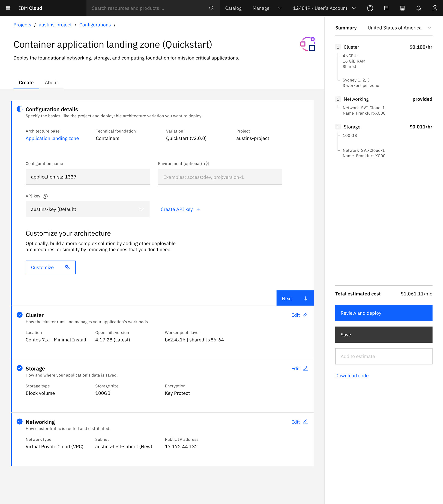Open the cost estimator calculator icon
This screenshot has height=504, width=443.
402,8
